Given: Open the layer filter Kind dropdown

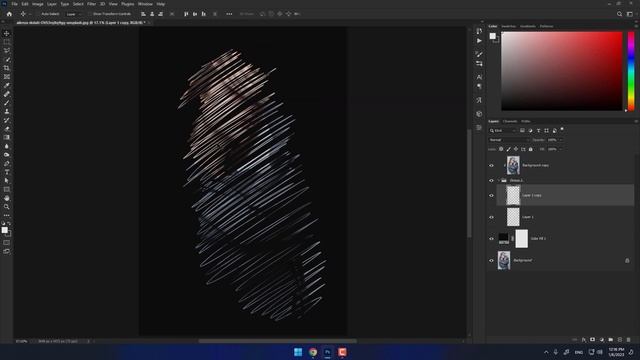Looking at the screenshot, I should pyautogui.click(x=503, y=131).
